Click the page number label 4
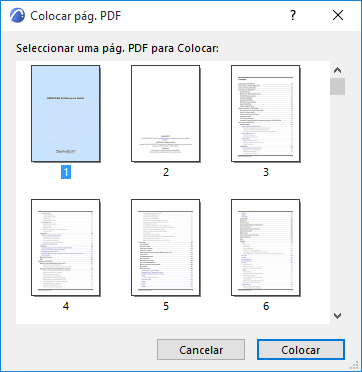The image size is (362, 372). (x=66, y=306)
